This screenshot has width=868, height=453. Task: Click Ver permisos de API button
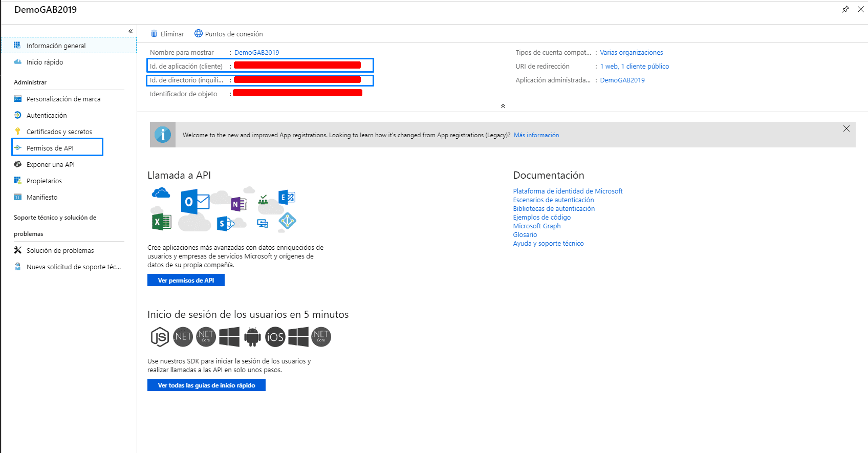[186, 280]
